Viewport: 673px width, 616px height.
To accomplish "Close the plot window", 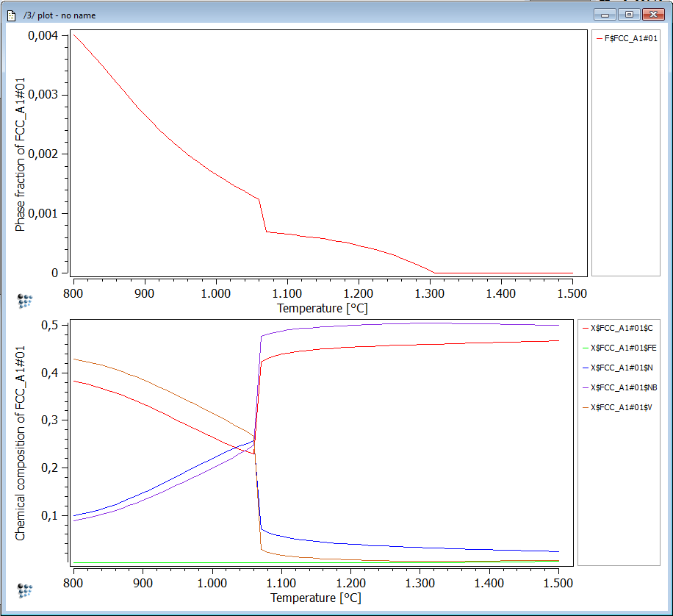I will tap(652, 14).
